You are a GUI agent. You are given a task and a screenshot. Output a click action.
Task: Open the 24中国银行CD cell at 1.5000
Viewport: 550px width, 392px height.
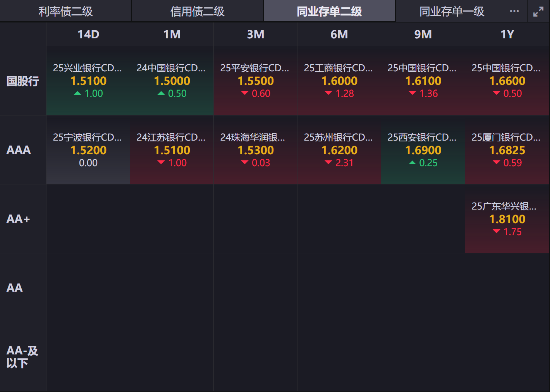172,81
